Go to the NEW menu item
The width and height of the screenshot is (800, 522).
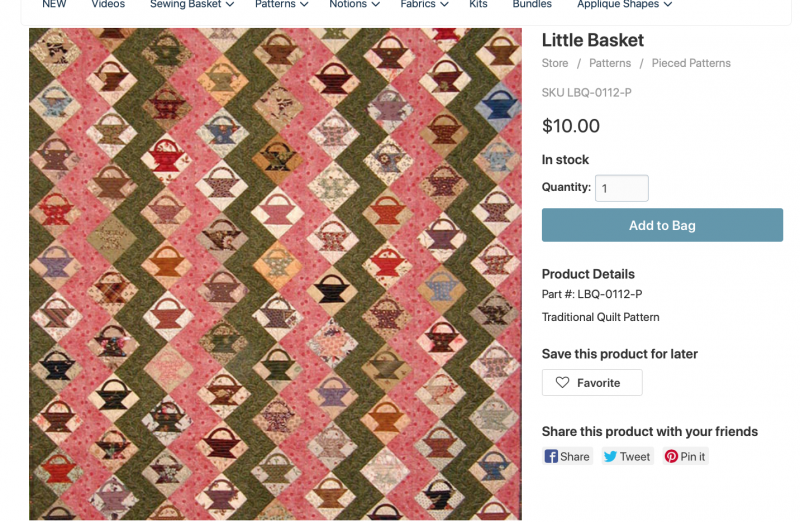point(54,5)
